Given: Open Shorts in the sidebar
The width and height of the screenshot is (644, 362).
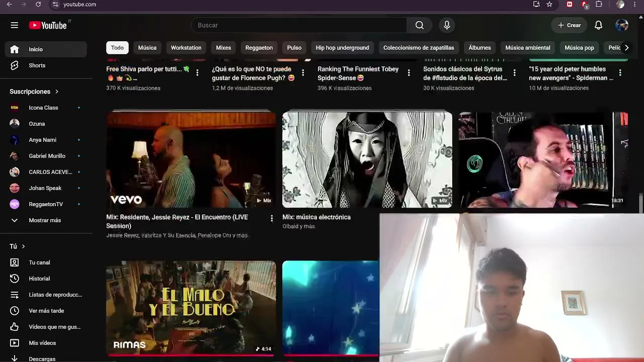Looking at the screenshot, I should (x=46, y=65).
